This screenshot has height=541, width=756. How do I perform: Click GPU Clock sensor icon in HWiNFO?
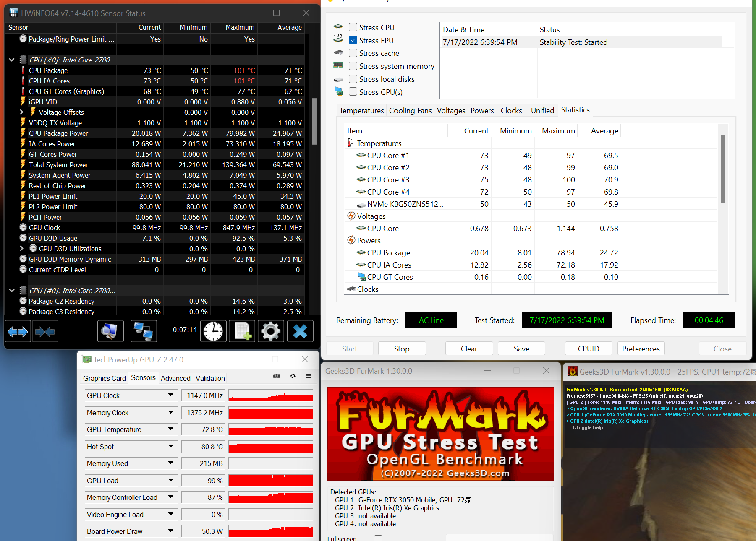click(x=23, y=227)
